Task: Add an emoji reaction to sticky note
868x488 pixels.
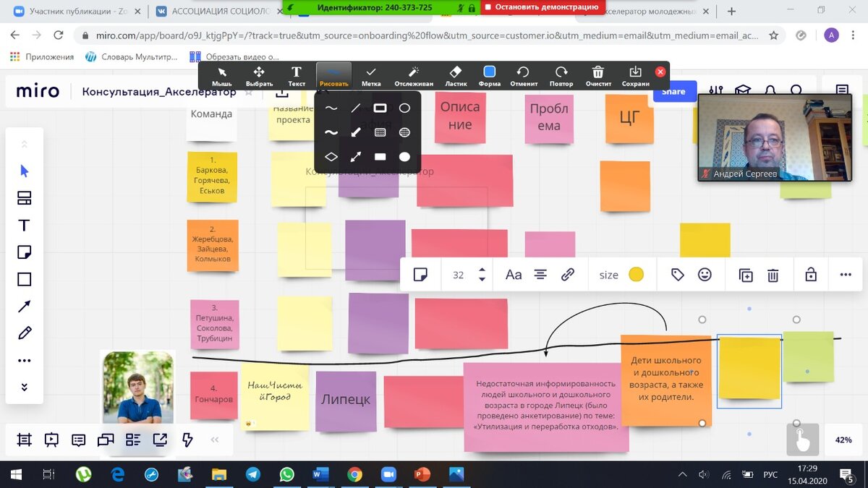Action: (705, 275)
